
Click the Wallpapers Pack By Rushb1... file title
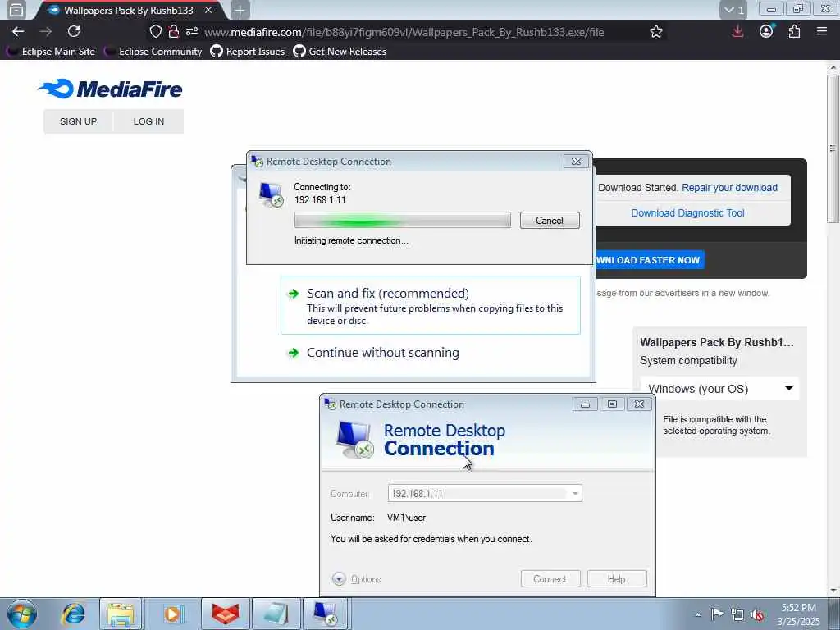pyautogui.click(x=717, y=342)
